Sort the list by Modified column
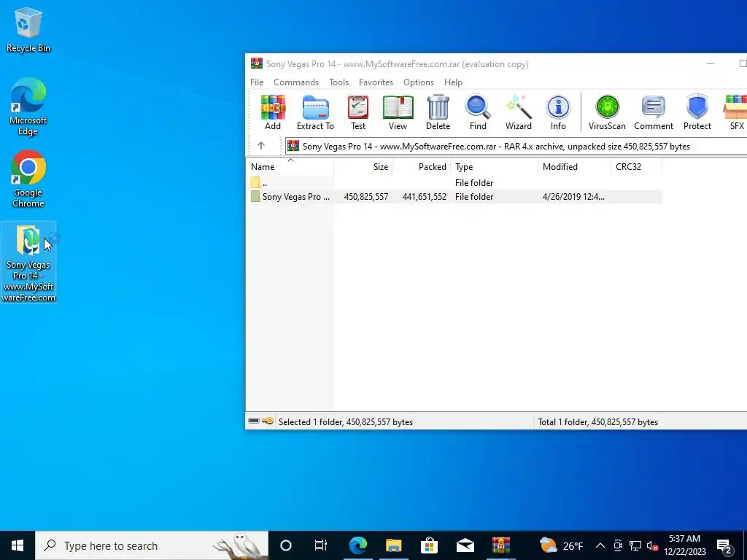747x560 pixels. tap(574, 167)
